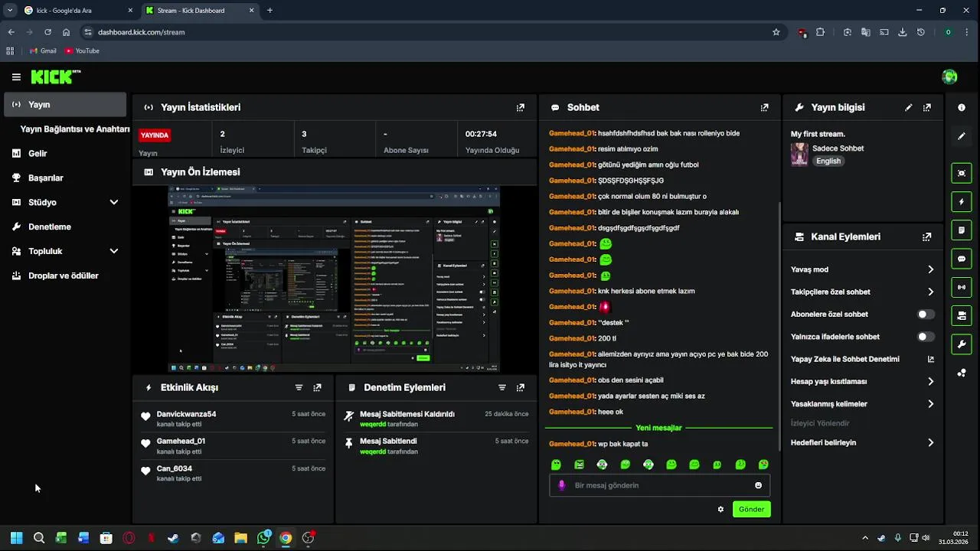Select the first green emote in quick row
The image size is (980, 551).
click(x=557, y=465)
